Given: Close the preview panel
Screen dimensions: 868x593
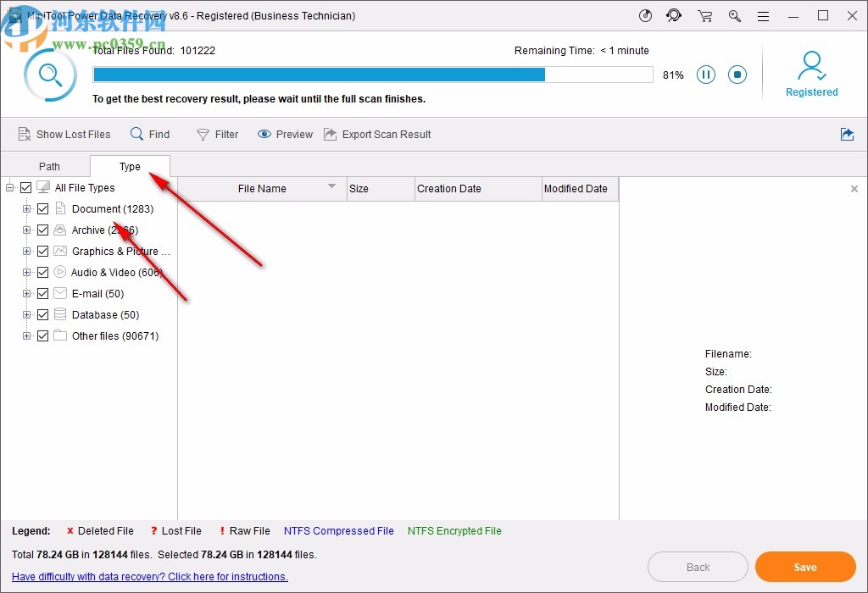Looking at the screenshot, I should (854, 189).
